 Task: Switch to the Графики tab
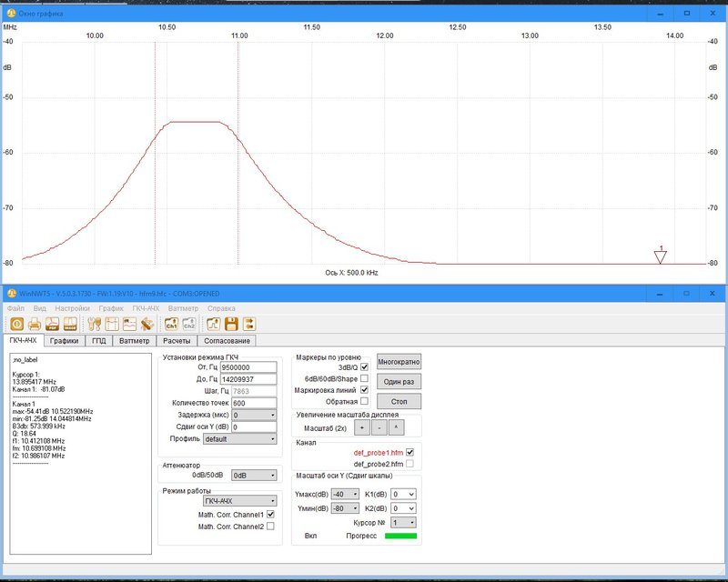pyautogui.click(x=64, y=341)
